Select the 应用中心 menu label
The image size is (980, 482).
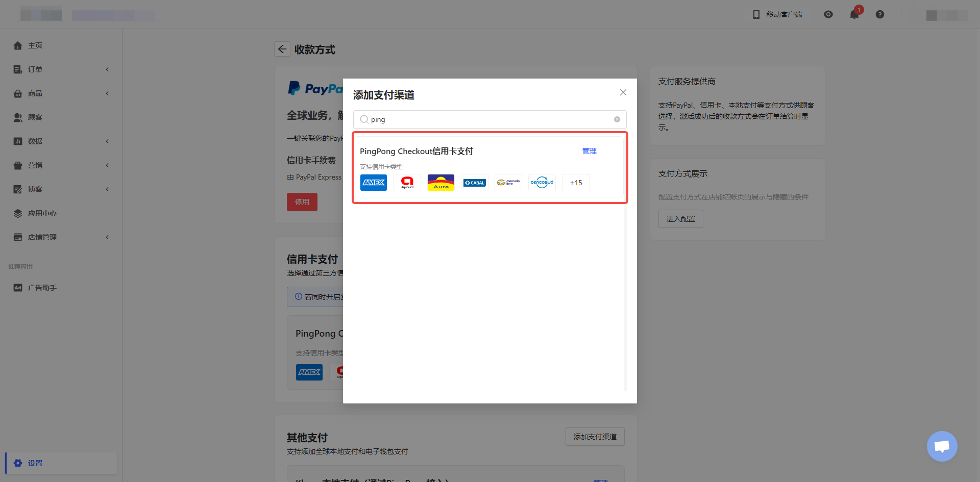(42, 213)
